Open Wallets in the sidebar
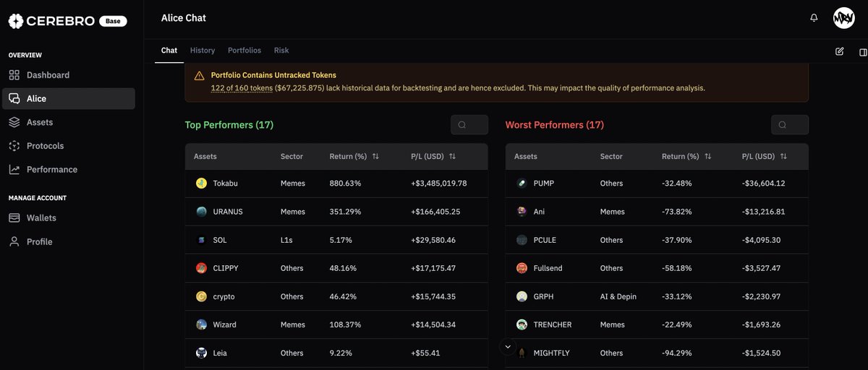868x370 pixels. [69, 218]
